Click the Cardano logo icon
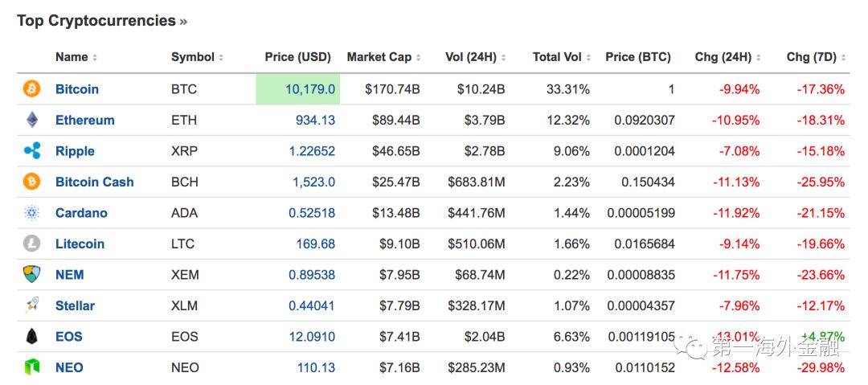 point(32,213)
